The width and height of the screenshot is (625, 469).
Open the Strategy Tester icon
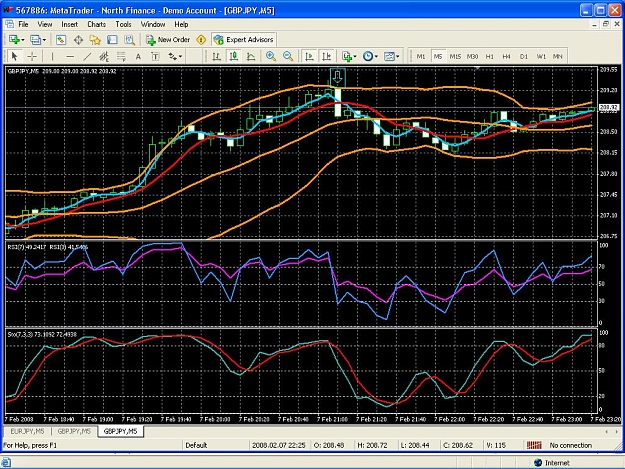click(130, 40)
